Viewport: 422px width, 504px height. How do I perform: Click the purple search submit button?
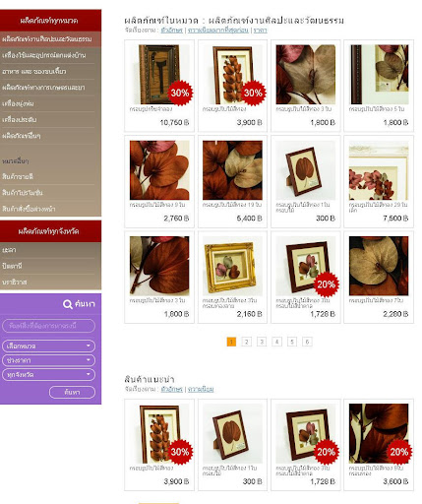click(x=72, y=392)
